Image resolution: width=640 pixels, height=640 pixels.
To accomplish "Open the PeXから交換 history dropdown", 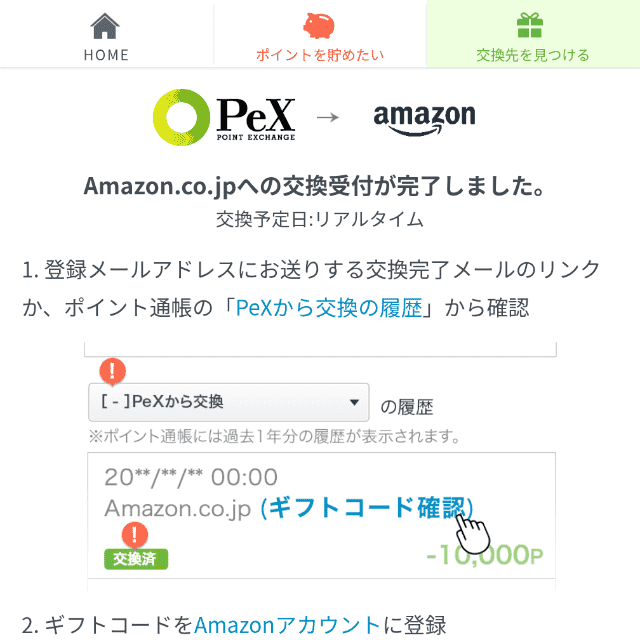I will pos(228,403).
